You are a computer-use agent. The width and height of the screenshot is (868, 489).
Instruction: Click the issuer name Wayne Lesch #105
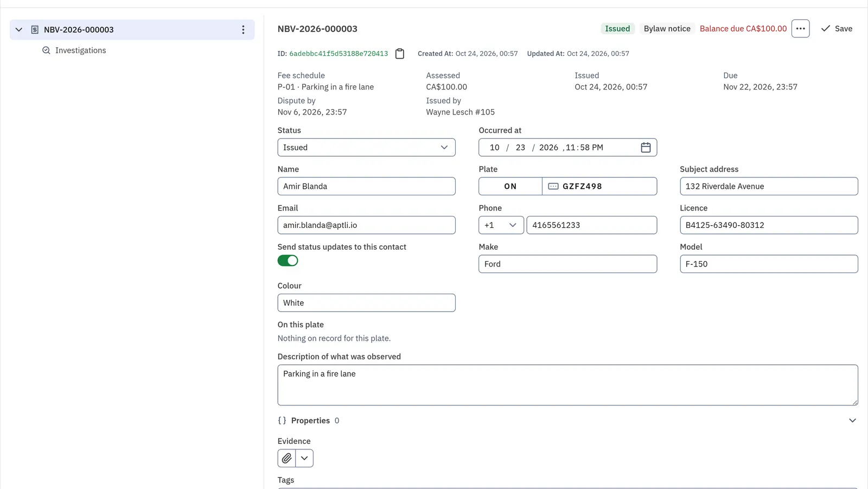click(x=460, y=112)
